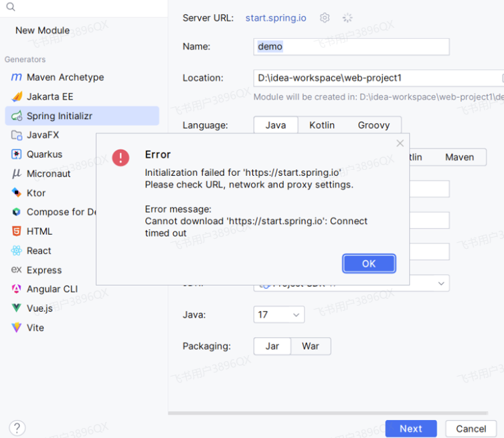Image resolution: width=504 pixels, height=438 pixels.
Task: Choose War packaging
Action: pyautogui.click(x=311, y=346)
